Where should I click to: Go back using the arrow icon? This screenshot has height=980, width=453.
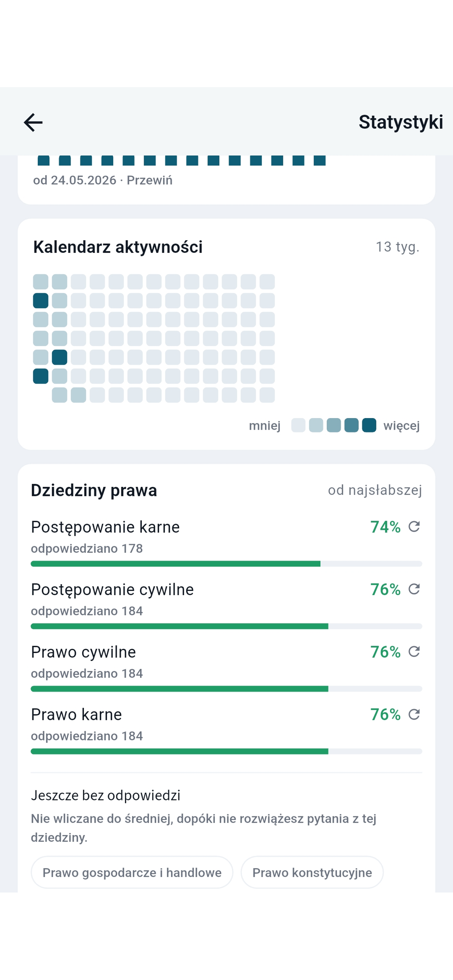coord(33,122)
